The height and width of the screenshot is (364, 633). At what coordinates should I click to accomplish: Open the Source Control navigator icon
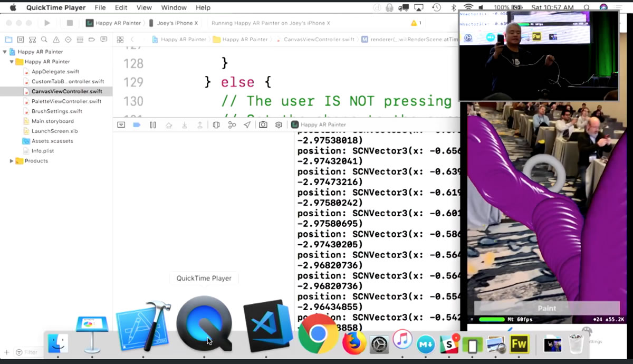(x=21, y=40)
